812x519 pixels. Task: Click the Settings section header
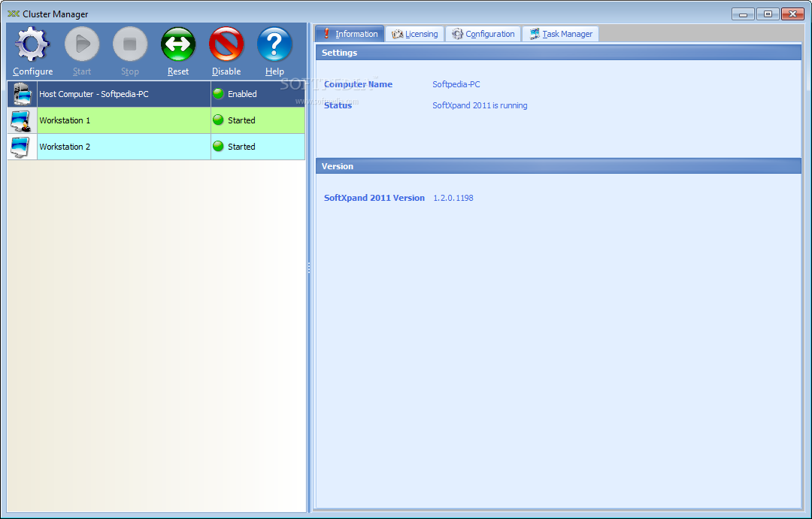click(x=558, y=53)
